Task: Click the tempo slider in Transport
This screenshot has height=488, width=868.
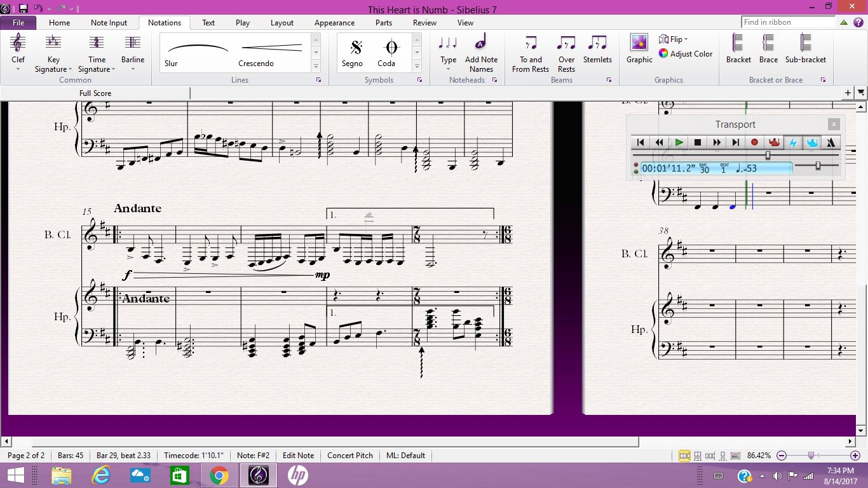Action: point(818,166)
